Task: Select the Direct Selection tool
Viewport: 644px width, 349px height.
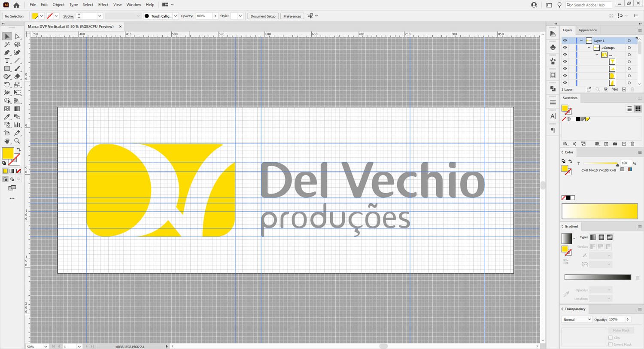Action: [17, 36]
